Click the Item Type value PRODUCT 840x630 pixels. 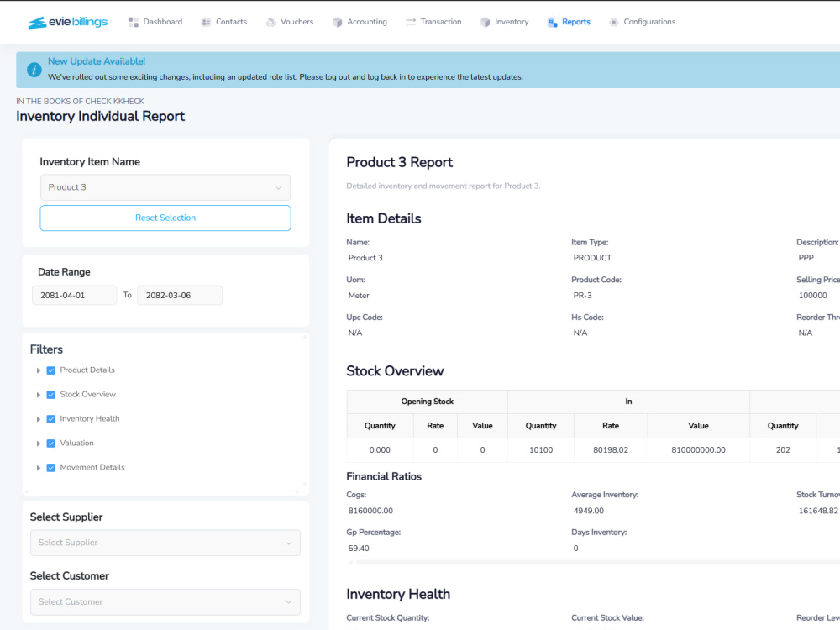(x=592, y=258)
